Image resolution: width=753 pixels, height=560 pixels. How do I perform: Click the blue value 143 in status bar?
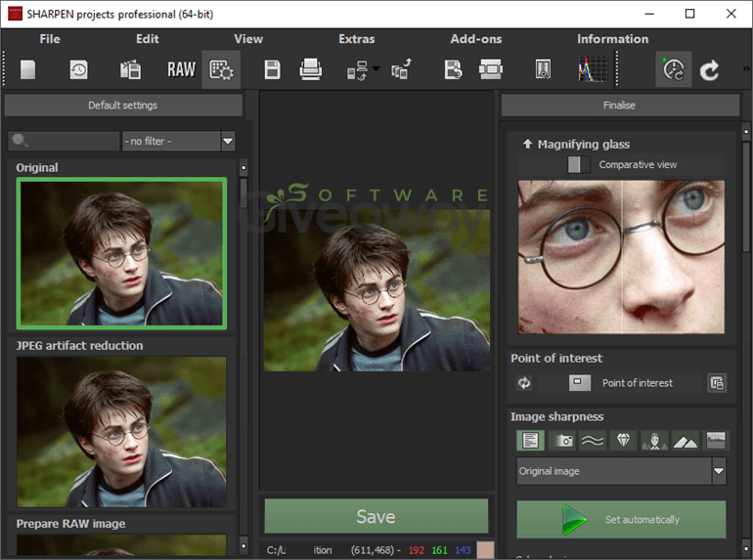pos(463,550)
